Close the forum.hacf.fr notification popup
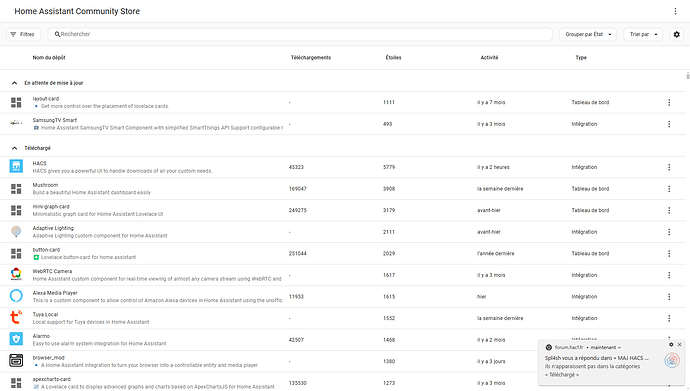 pos(679,345)
